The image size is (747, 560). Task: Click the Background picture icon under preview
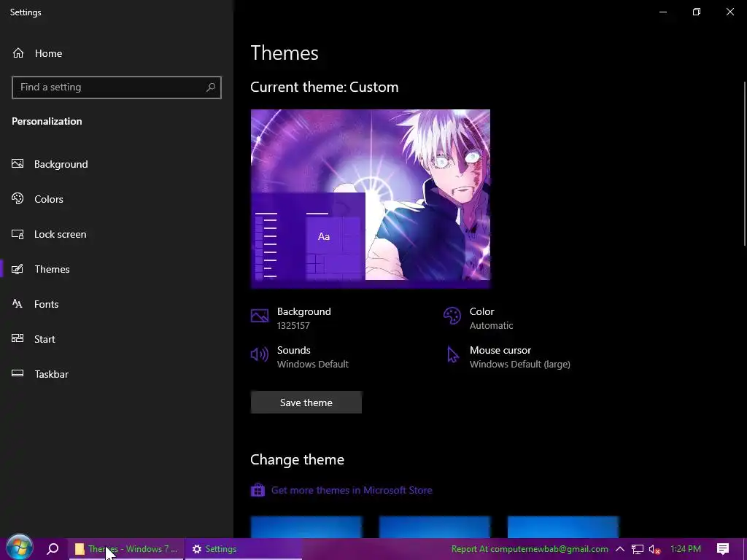260,316
